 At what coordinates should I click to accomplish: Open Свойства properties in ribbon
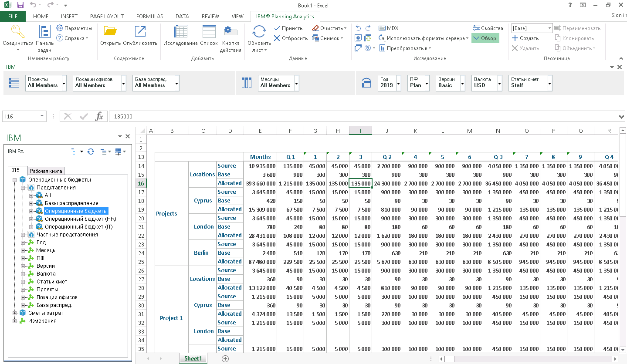488,28
